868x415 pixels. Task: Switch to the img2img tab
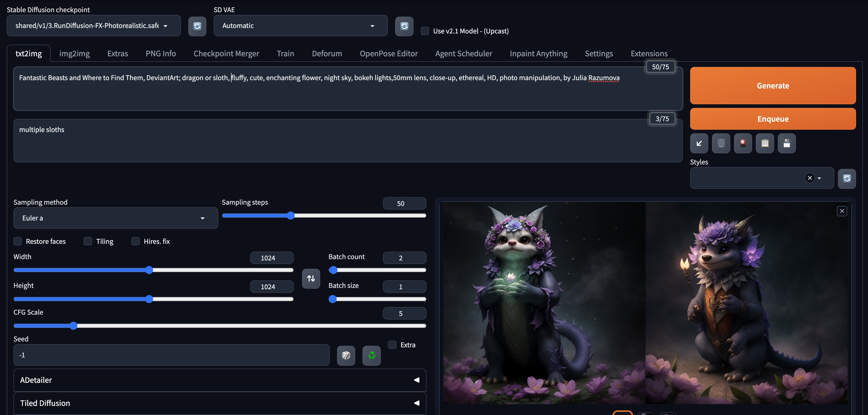click(74, 54)
